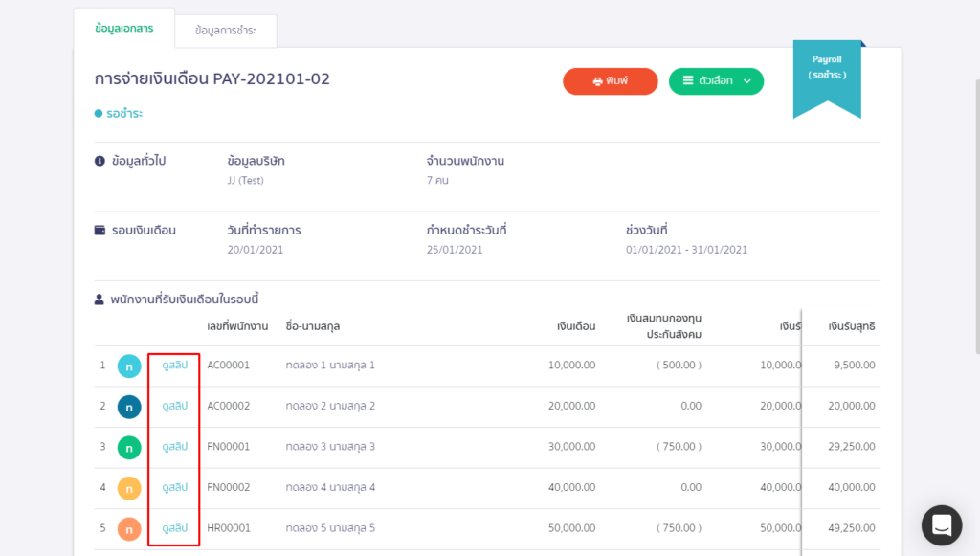Click transaction date 20/01/2021
980x556 pixels.
255,250
